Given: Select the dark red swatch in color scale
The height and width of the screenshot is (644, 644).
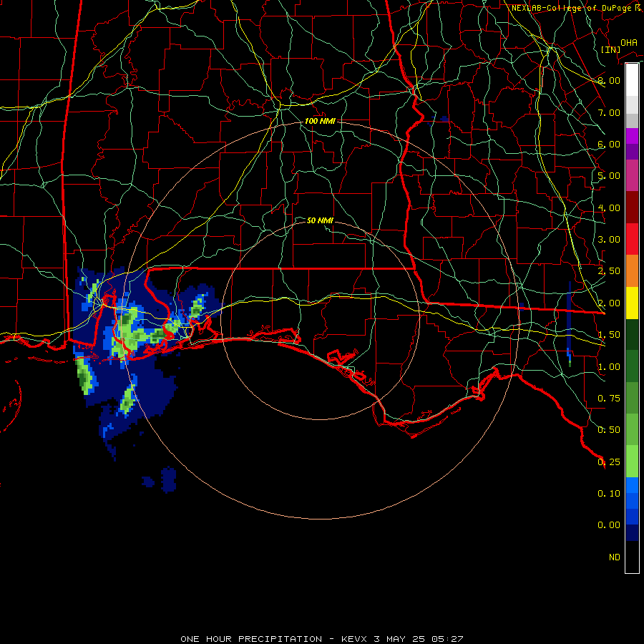Looking at the screenshot, I should 632,208.
